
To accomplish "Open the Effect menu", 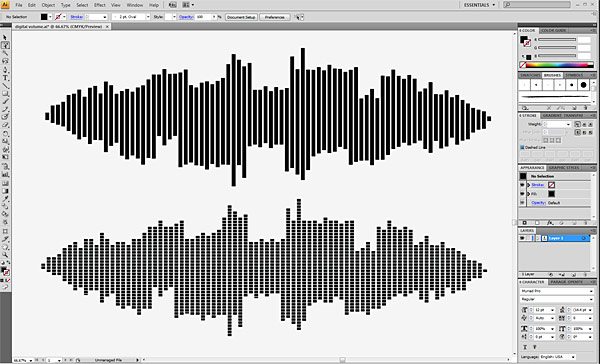I will point(99,5).
